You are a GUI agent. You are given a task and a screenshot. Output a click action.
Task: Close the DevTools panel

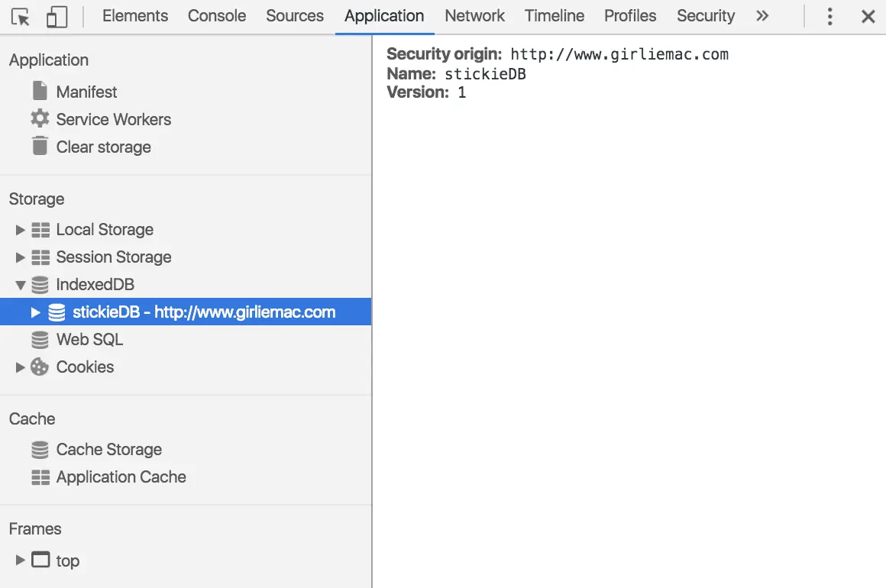coord(868,16)
